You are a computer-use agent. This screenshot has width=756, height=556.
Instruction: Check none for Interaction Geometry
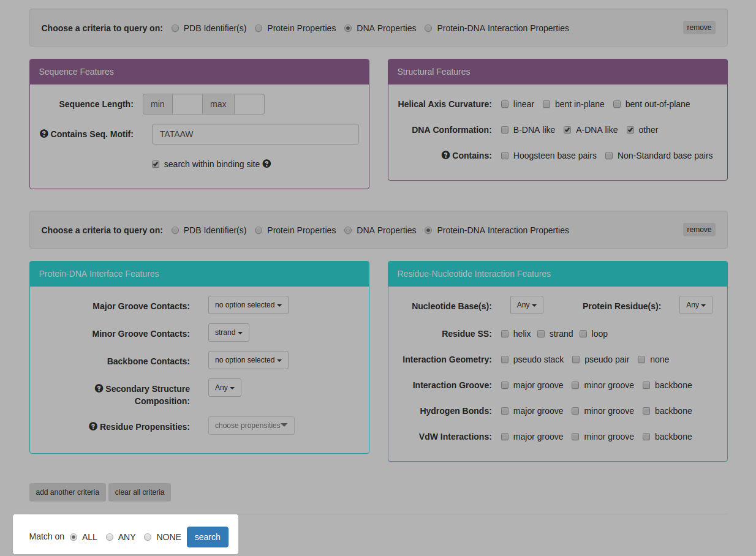pos(641,359)
